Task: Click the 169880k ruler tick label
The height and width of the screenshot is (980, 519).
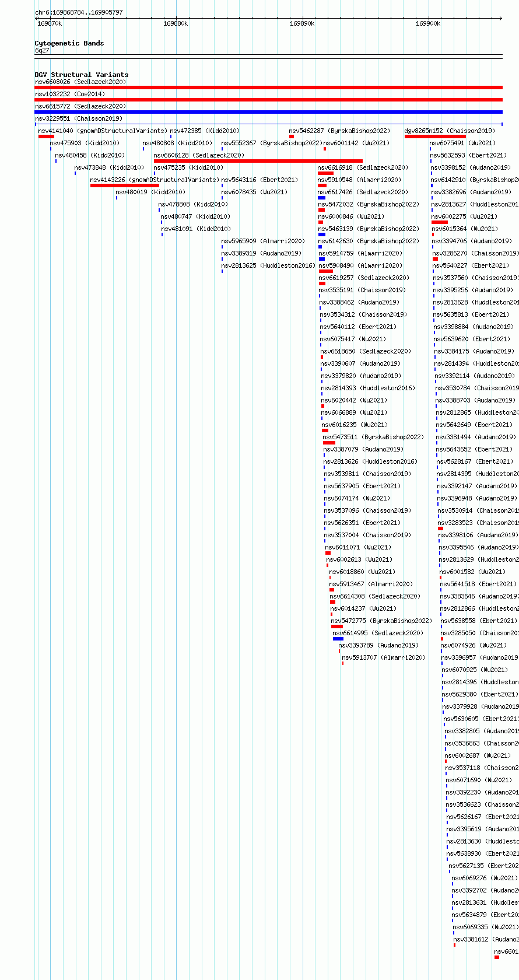Action: click(176, 23)
